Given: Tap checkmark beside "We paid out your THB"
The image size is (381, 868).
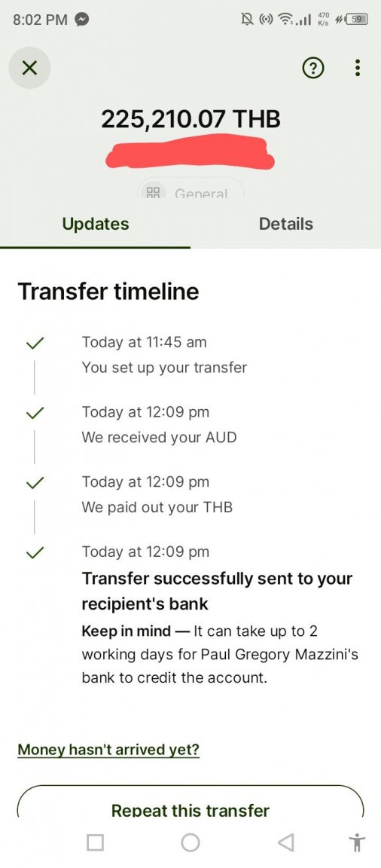Looking at the screenshot, I should point(35,483).
